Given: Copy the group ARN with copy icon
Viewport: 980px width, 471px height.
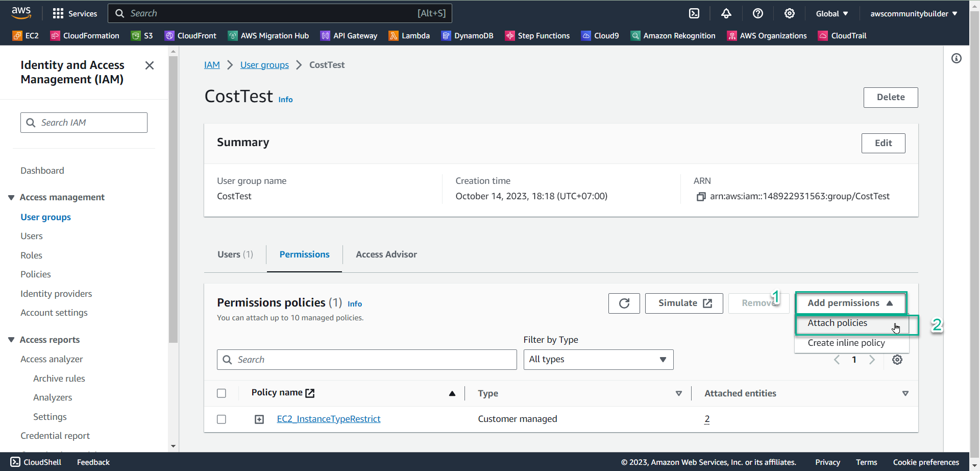Looking at the screenshot, I should click(x=701, y=197).
